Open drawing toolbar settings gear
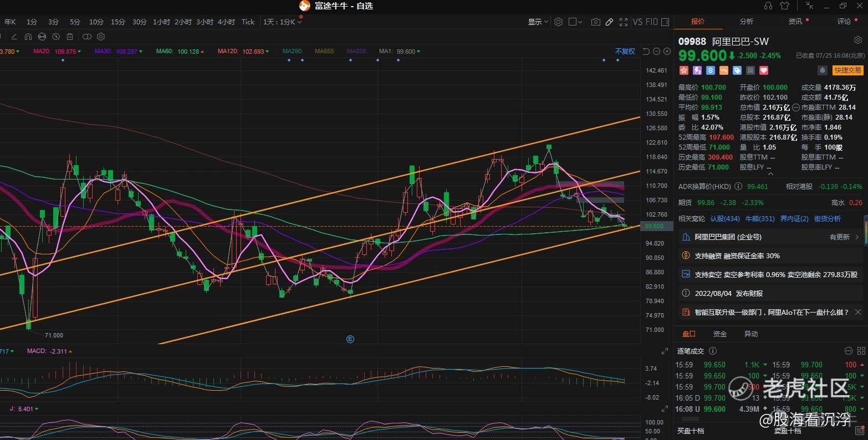 101,37
